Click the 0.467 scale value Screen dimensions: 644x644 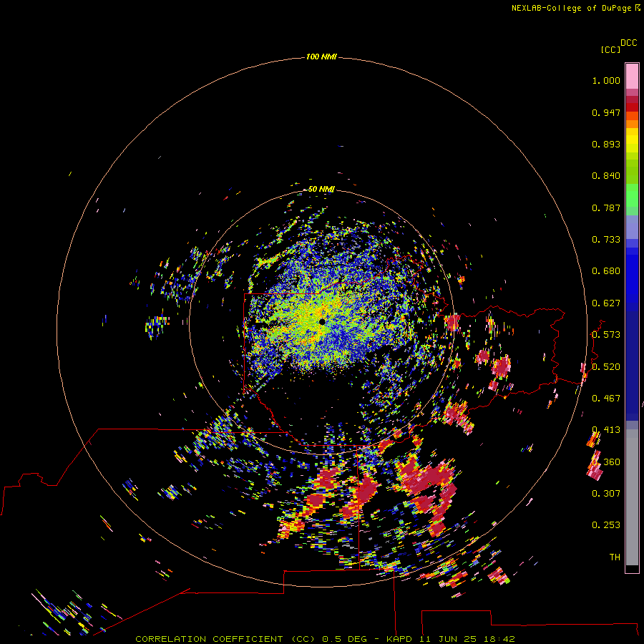606,399
